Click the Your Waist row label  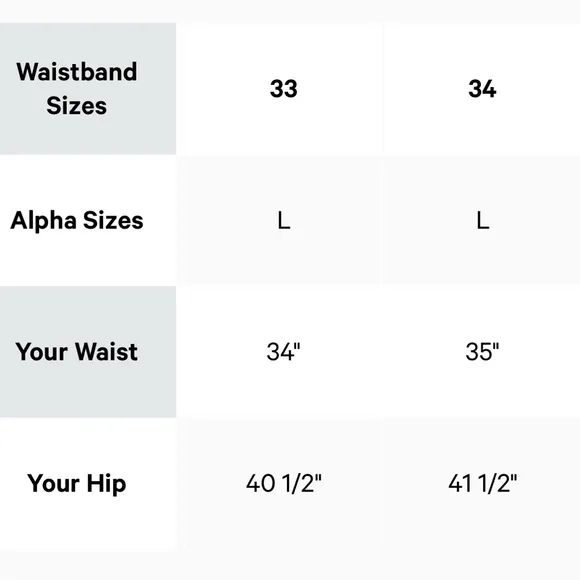click(x=77, y=351)
